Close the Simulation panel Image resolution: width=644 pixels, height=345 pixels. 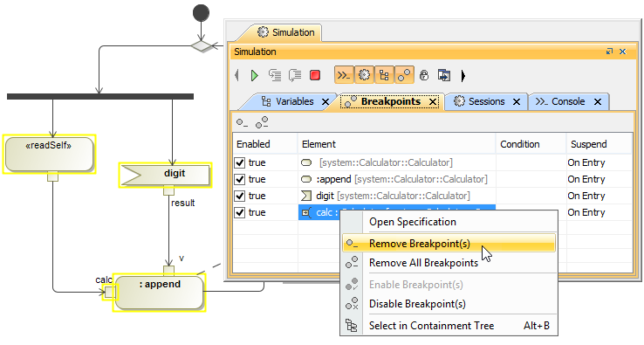[623, 52]
